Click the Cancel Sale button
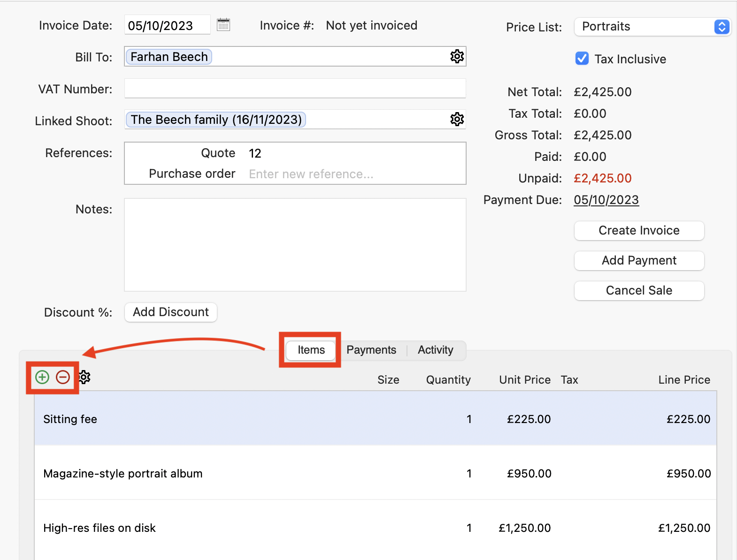The height and width of the screenshot is (560, 737). pos(638,290)
